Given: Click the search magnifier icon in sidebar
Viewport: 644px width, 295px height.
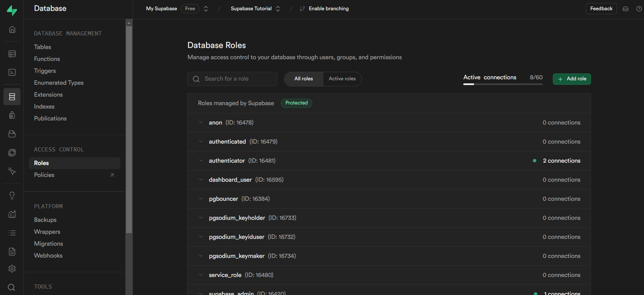Looking at the screenshot, I should click(11, 287).
